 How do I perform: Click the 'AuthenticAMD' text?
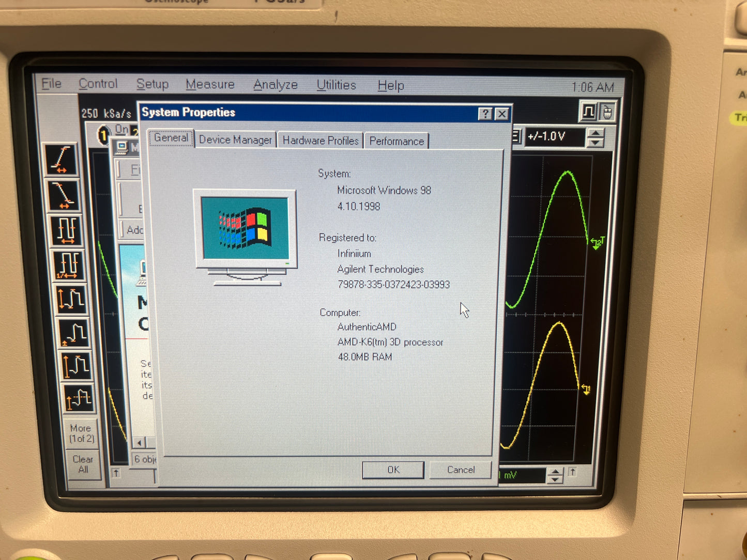(367, 327)
